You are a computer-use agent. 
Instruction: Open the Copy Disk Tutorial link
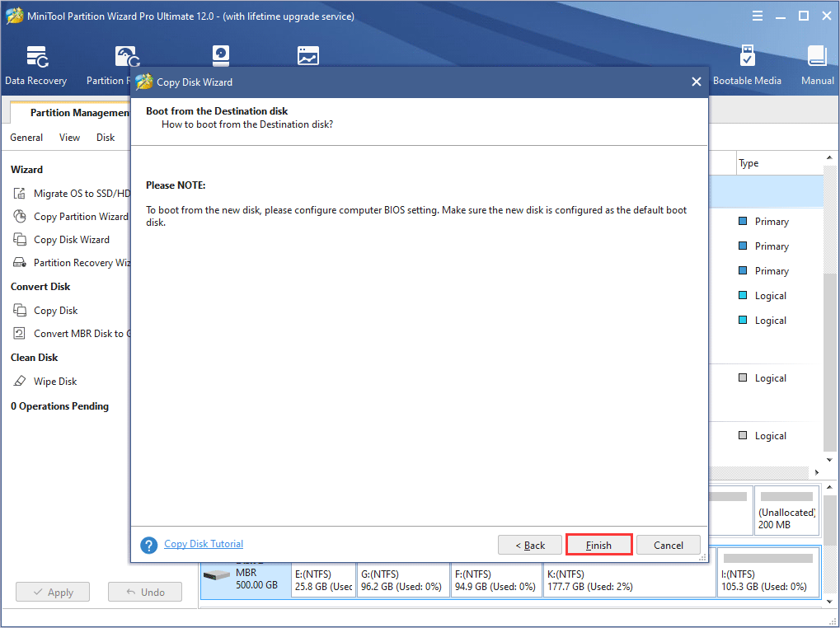point(204,544)
